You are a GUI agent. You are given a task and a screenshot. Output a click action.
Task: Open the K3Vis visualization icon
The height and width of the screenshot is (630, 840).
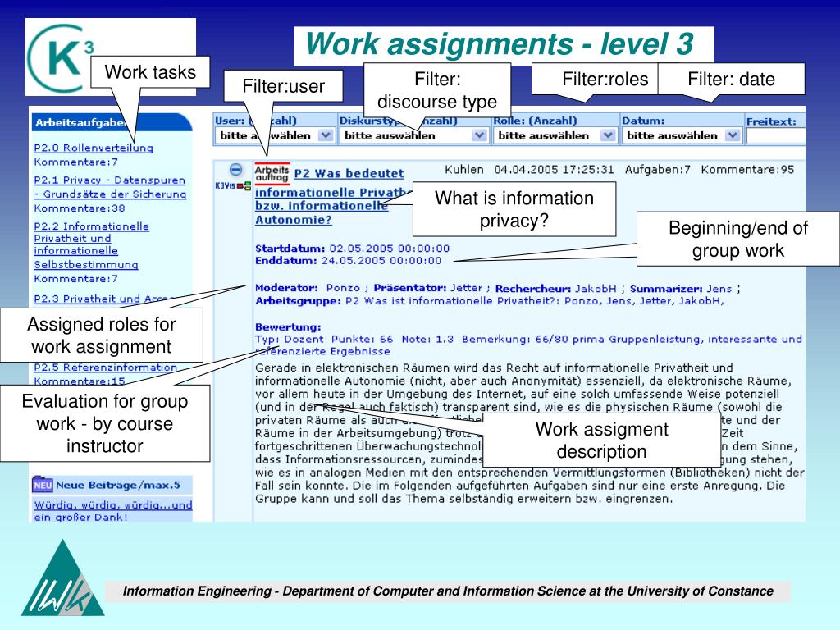point(233,186)
